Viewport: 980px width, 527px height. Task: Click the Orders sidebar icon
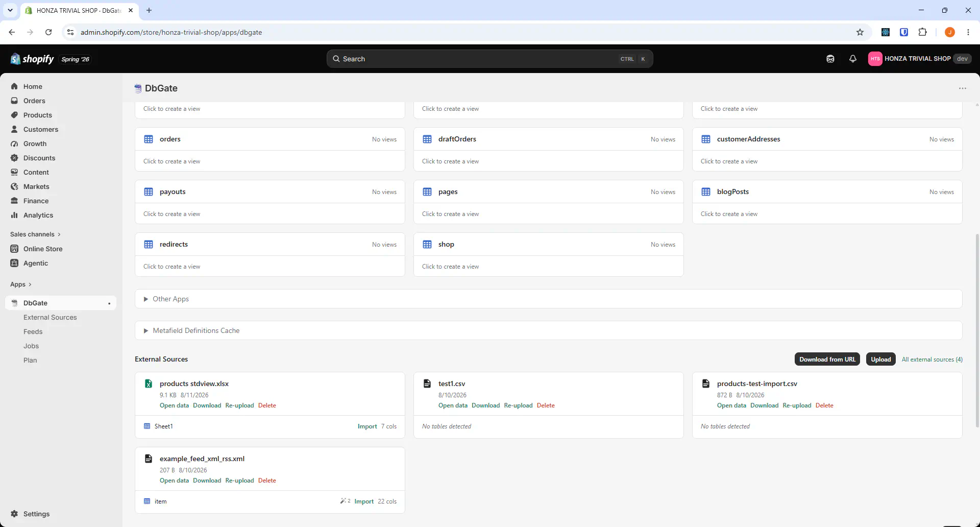coord(14,101)
